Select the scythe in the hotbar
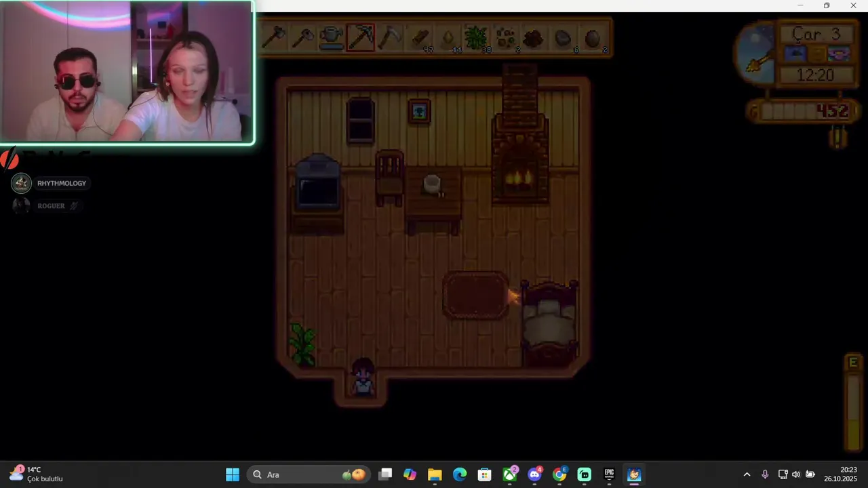Image resolution: width=868 pixels, height=488 pixels. point(390,37)
